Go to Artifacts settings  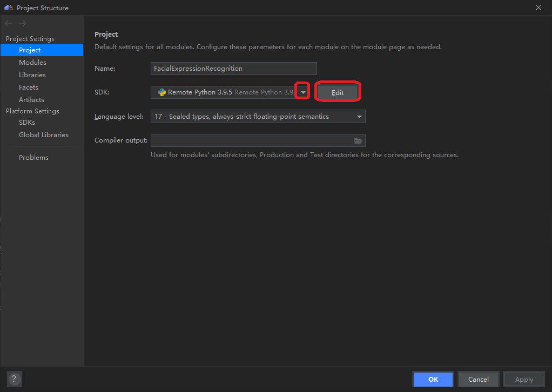click(31, 99)
